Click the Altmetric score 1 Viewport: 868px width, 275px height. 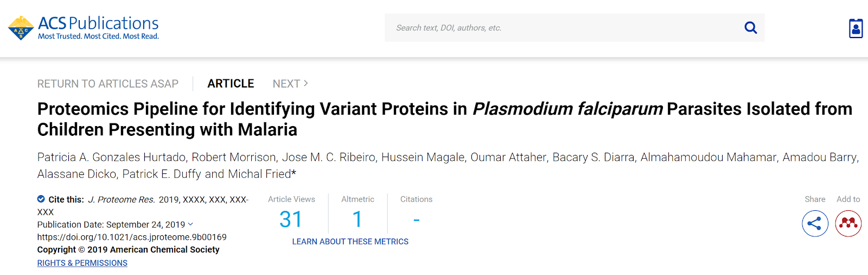coord(357,220)
